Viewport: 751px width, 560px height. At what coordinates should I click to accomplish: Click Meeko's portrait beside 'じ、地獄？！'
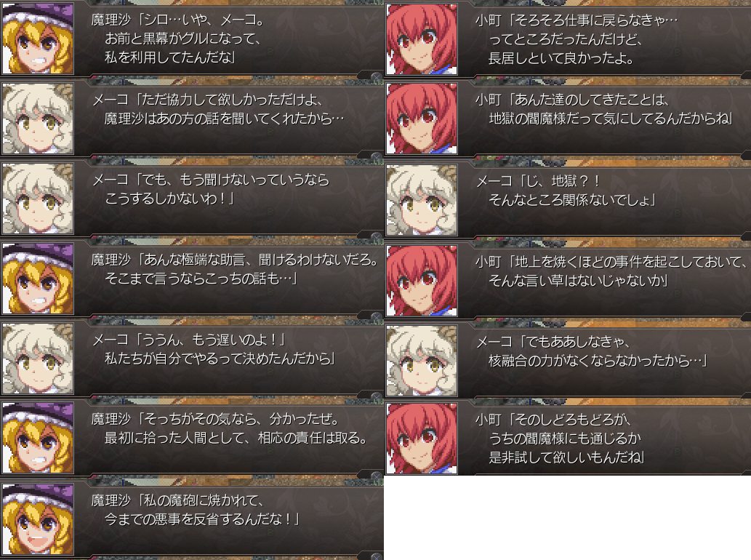[422, 200]
